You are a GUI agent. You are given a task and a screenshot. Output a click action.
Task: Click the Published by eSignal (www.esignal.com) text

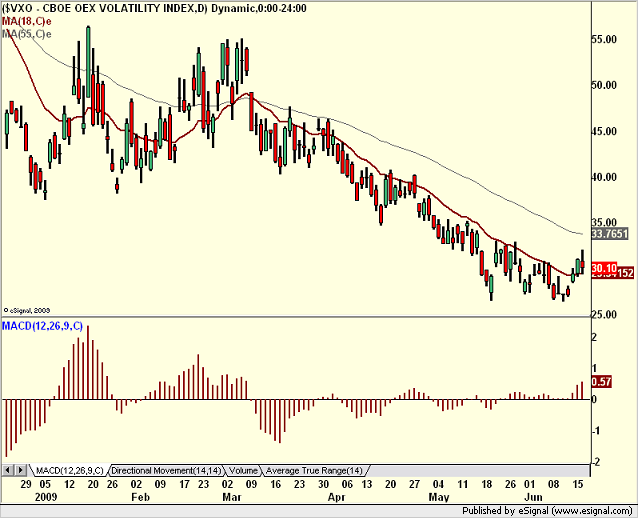point(547,511)
